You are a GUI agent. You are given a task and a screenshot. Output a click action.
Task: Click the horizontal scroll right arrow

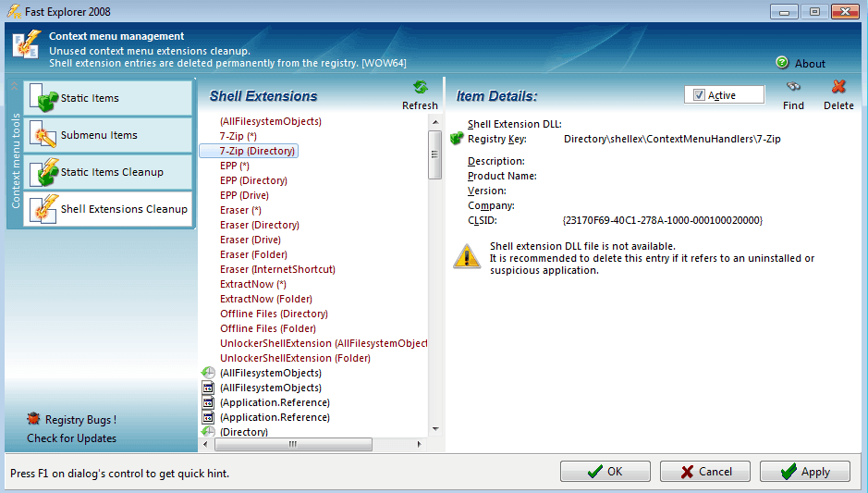419,444
